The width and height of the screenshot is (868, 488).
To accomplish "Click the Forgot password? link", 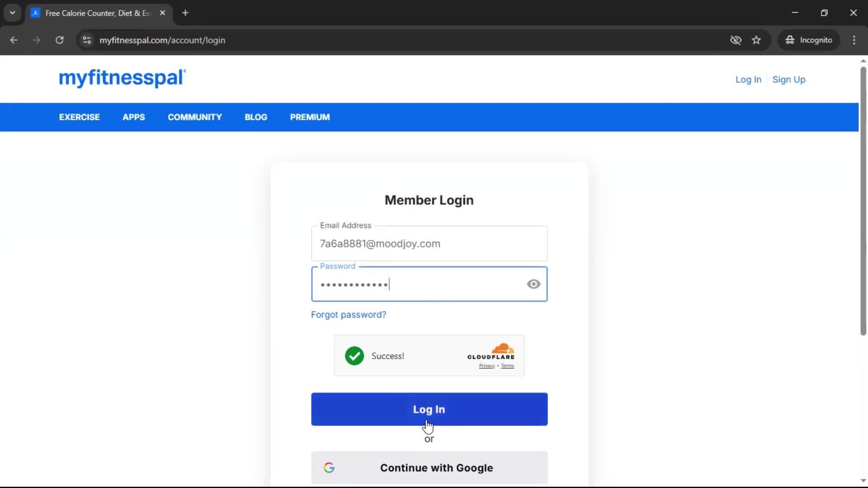I will (x=349, y=315).
